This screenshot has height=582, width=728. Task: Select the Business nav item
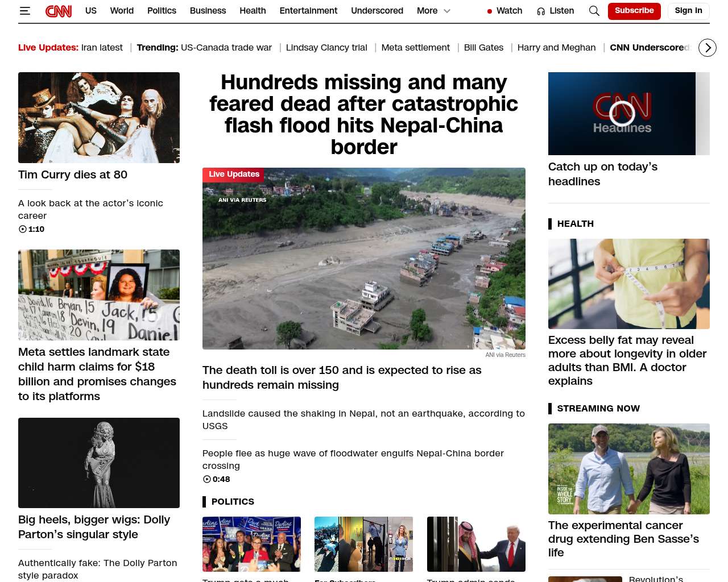click(x=208, y=11)
